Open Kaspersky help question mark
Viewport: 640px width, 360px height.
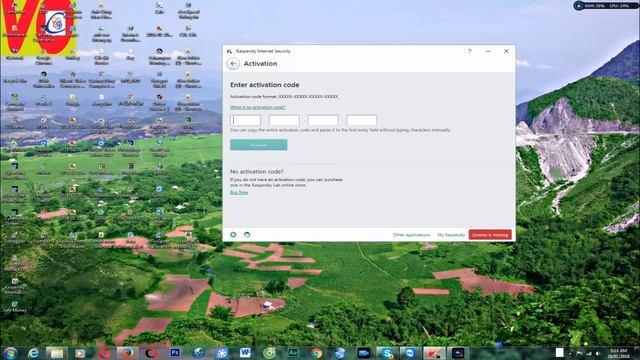(x=470, y=51)
